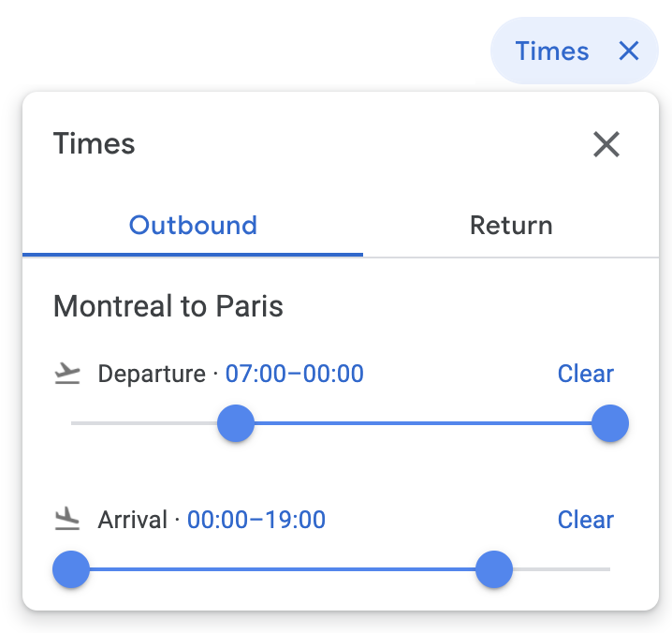The height and width of the screenshot is (633, 672).
Task: Clear the Arrival time filter
Action: [586, 520]
